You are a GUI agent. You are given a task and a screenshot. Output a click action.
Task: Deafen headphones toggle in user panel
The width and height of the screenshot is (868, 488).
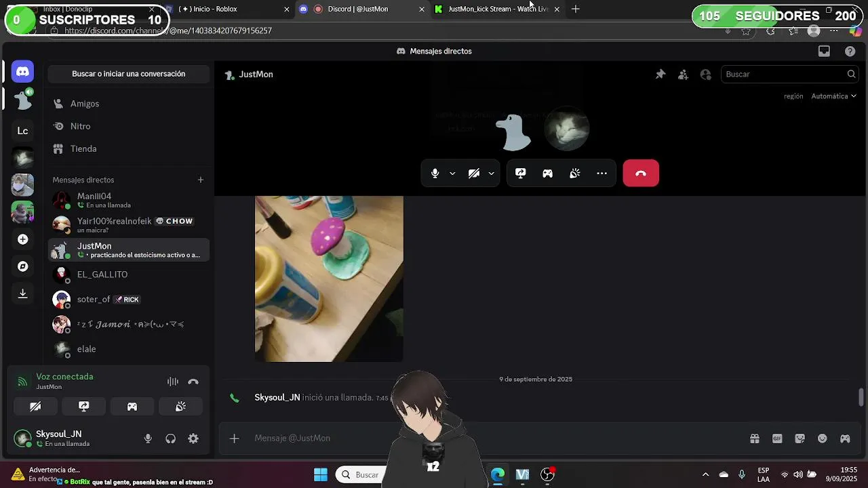point(170,439)
